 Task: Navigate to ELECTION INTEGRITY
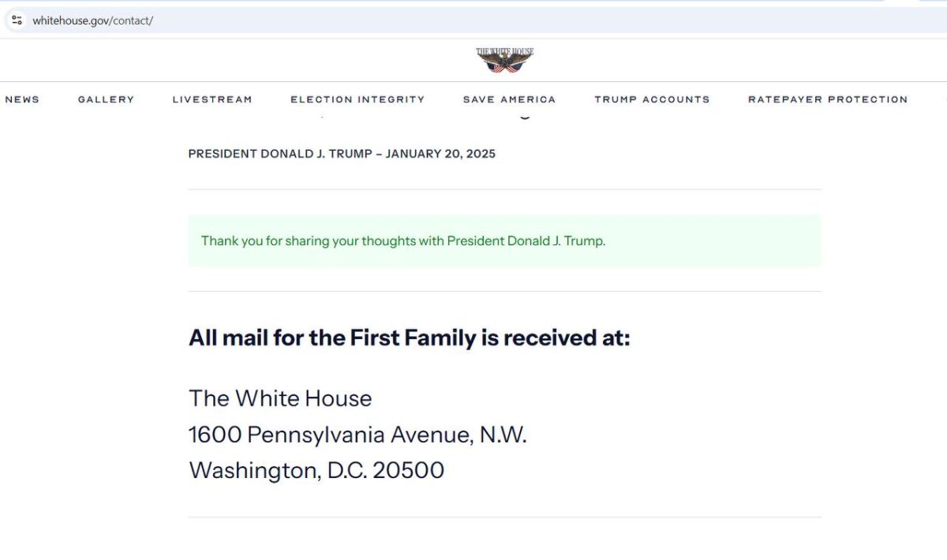coord(357,99)
